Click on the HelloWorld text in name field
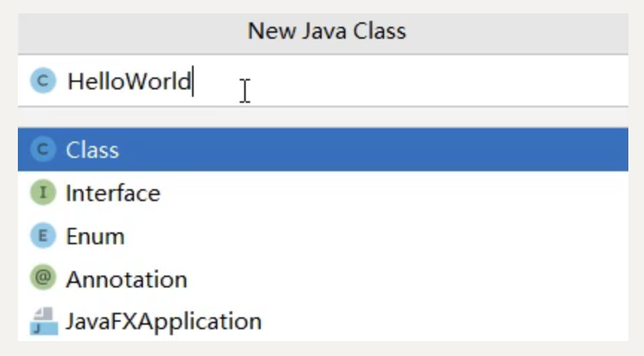The height and width of the screenshot is (356, 644). coord(130,81)
